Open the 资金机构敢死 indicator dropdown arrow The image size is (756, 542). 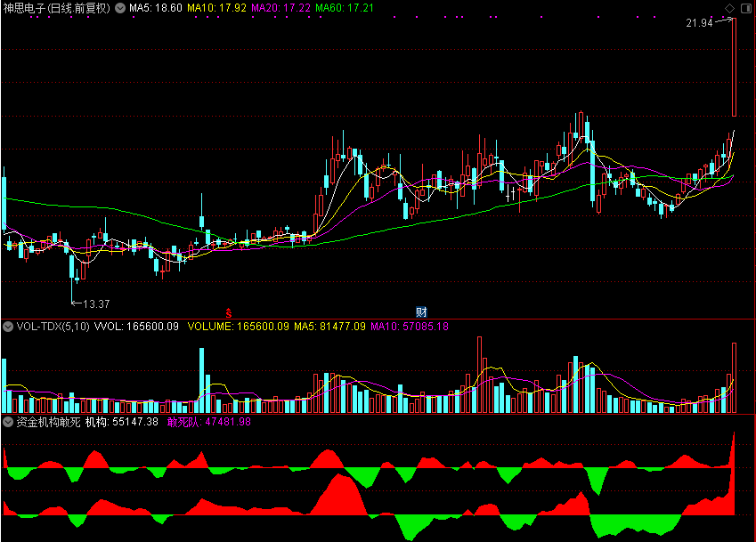click(8, 422)
